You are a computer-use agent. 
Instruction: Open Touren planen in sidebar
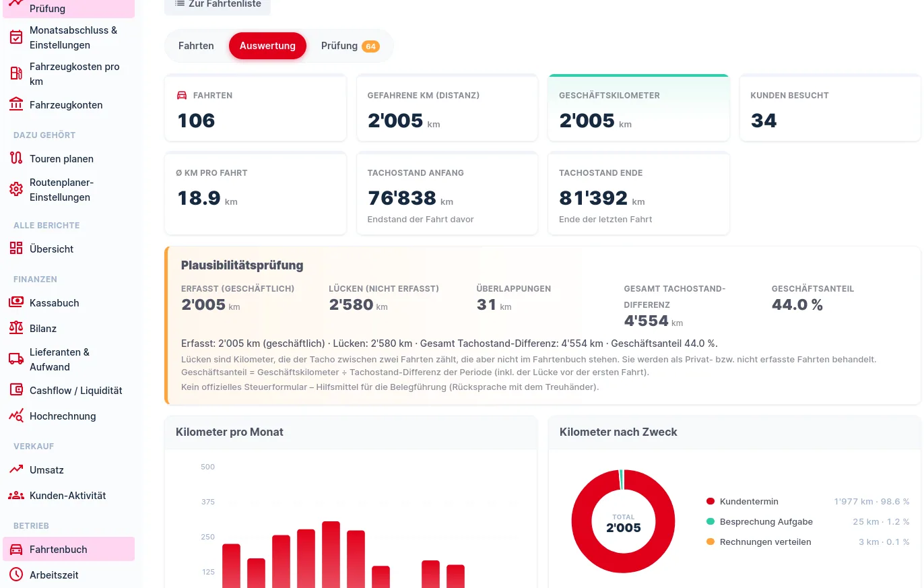tap(69, 158)
